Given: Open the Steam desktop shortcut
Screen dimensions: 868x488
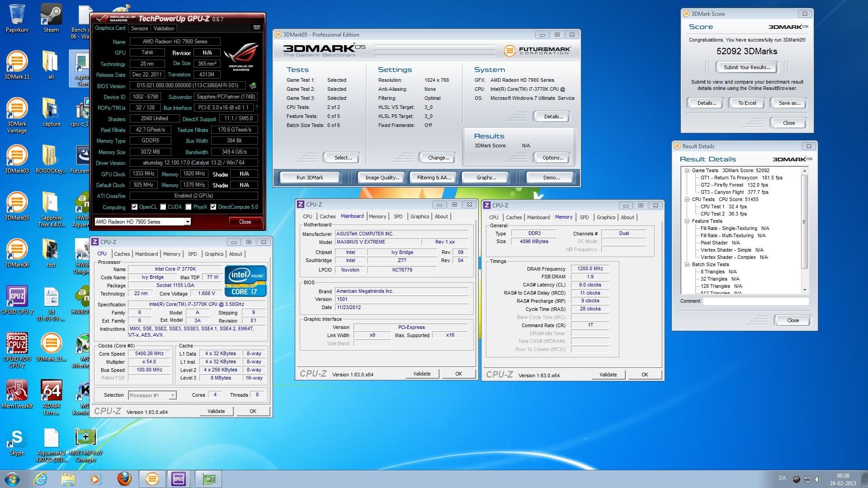Looking at the screenshot, I should click(51, 18).
